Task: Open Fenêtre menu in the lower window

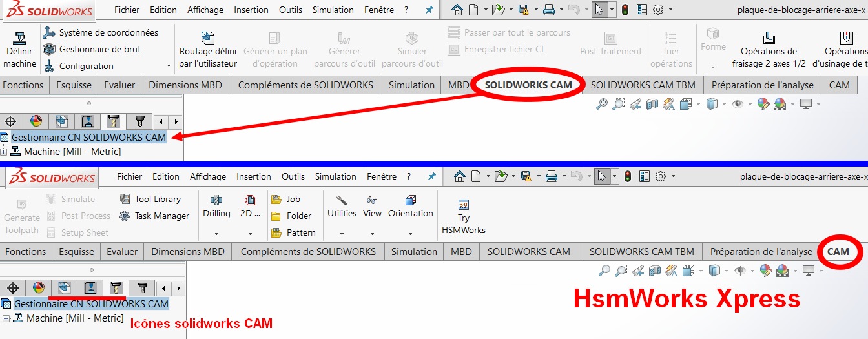Action: tap(381, 176)
